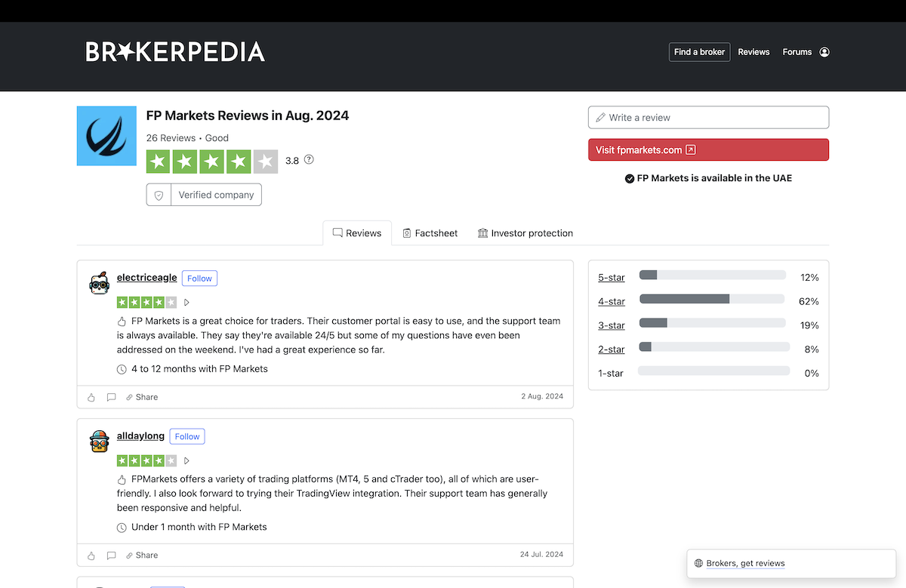Switch to the Factsheet tab
This screenshot has height=588, width=906.
click(x=430, y=233)
